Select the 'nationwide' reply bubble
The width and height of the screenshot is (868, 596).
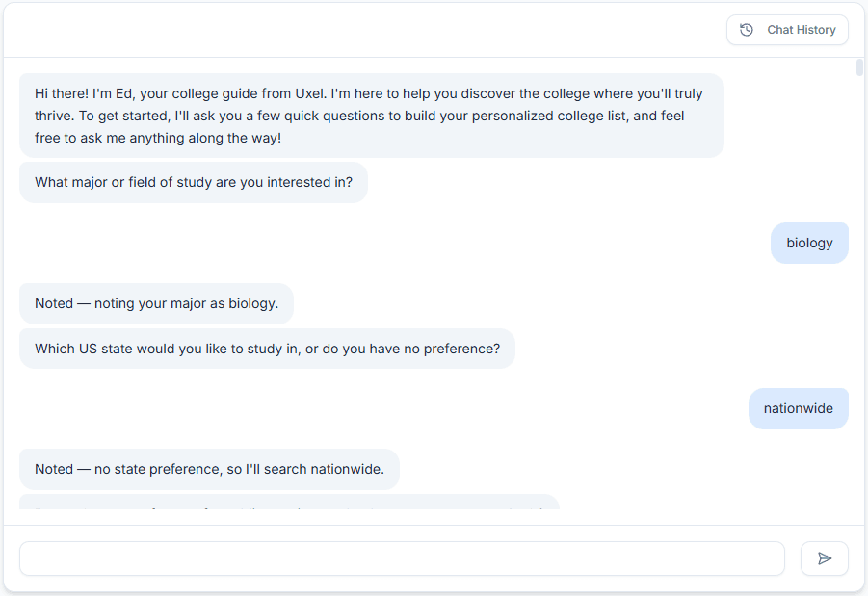(799, 408)
